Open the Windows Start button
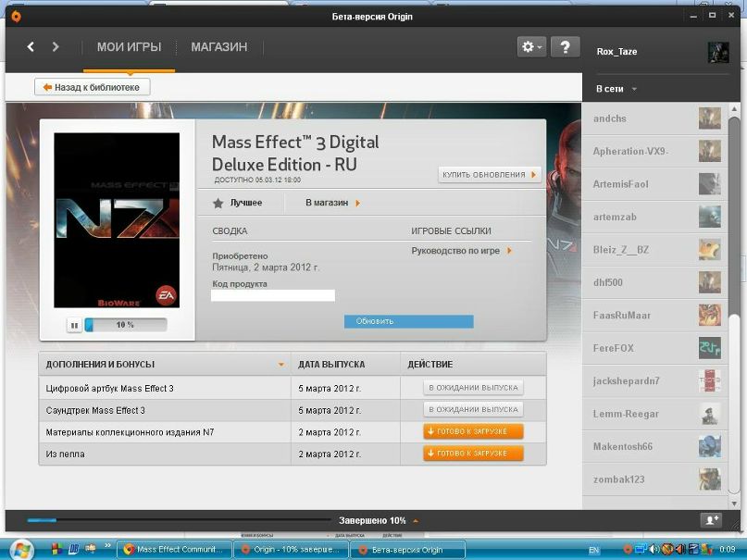 pos(21,550)
